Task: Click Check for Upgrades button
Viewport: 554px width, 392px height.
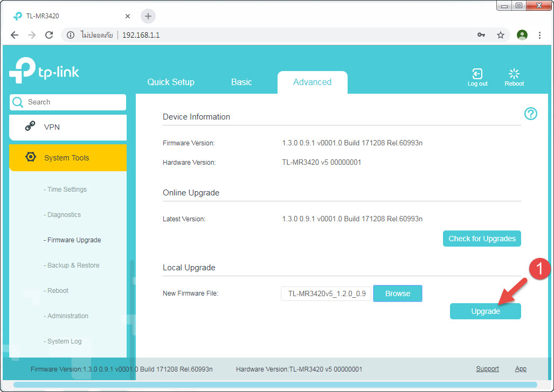Action: coord(482,239)
